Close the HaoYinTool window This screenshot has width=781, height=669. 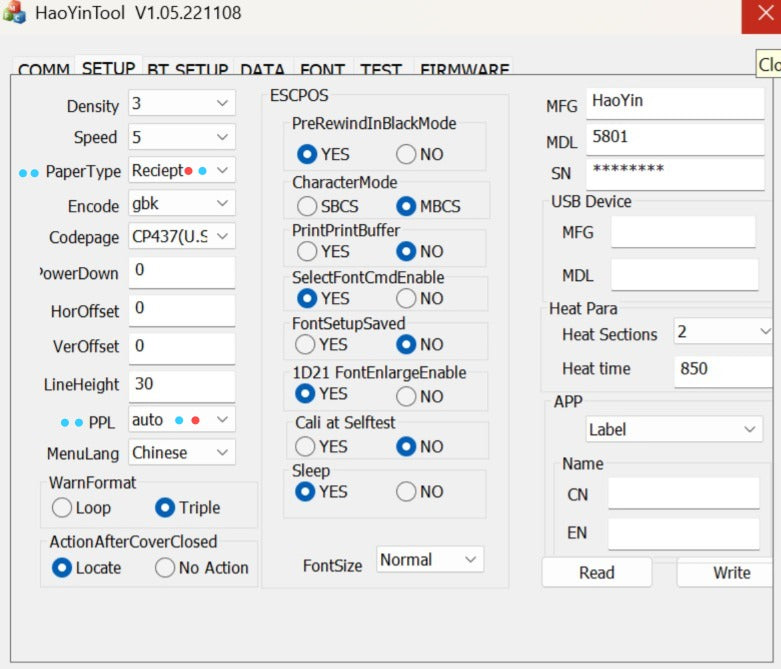tap(763, 15)
